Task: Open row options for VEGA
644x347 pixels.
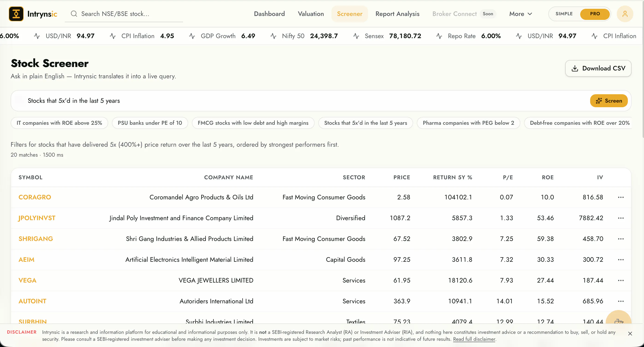Action: (x=621, y=280)
